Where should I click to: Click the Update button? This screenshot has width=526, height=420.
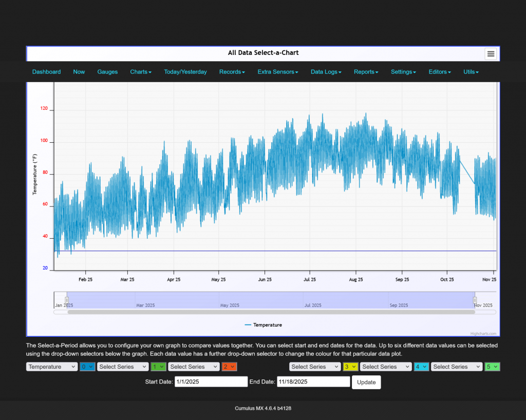click(366, 382)
